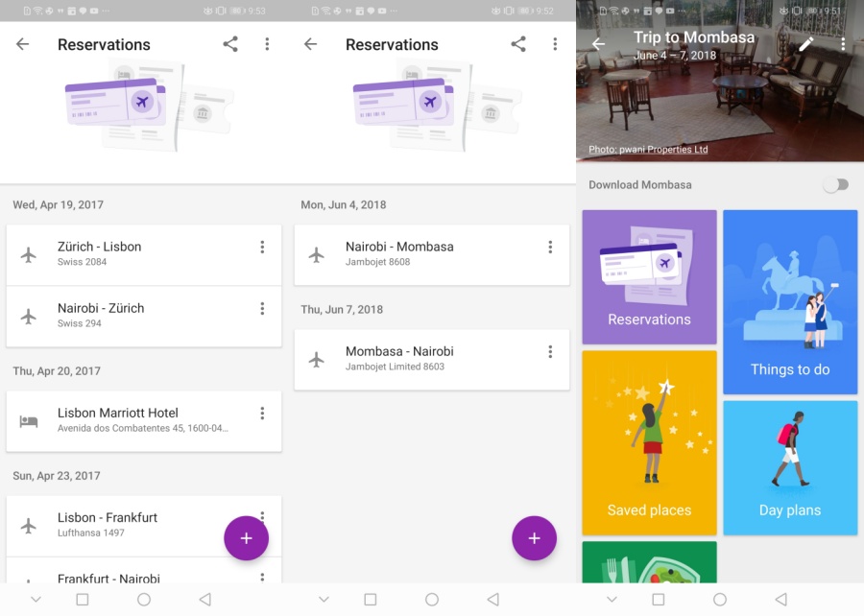Open the Day plans tile
Image resolution: width=864 pixels, height=616 pixels.
click(789, 467)
